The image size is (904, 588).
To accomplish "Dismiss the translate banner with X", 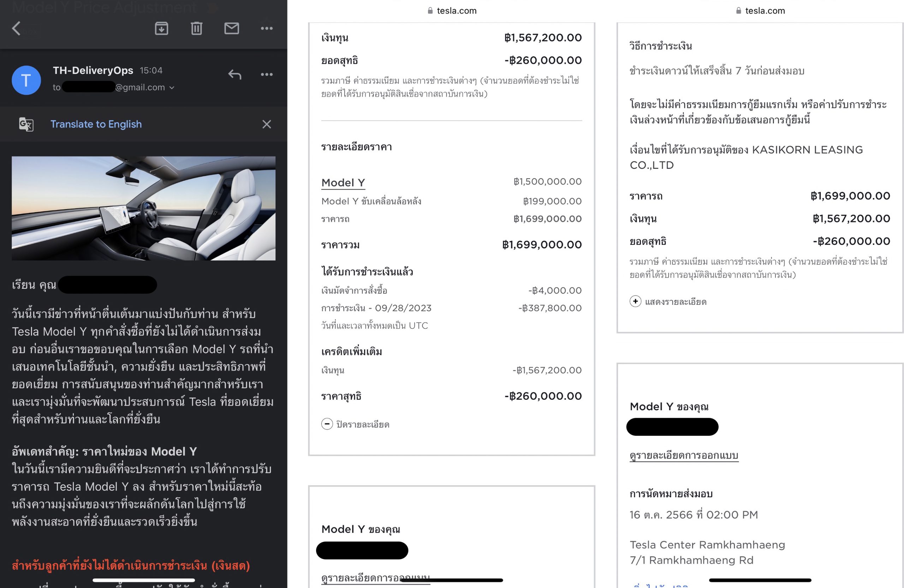I will 267,124.
